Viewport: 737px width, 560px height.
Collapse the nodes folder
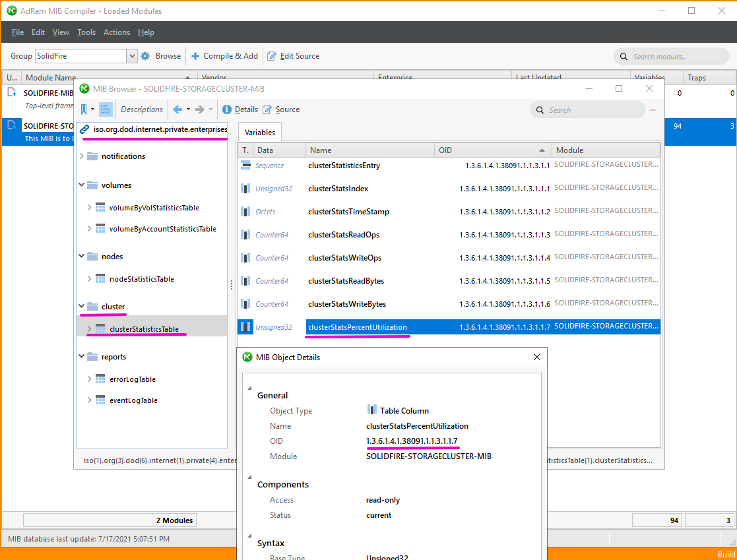coord(82,256)
